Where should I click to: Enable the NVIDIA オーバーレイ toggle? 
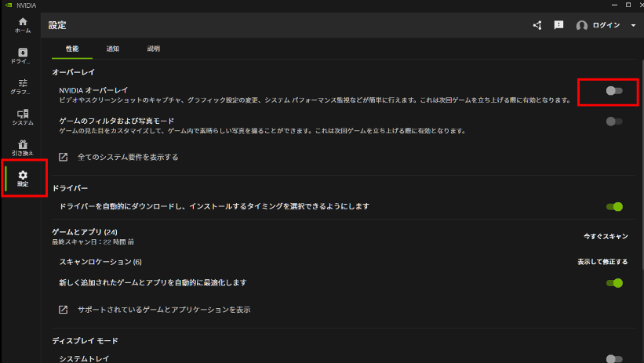click(x=614, y=91)
